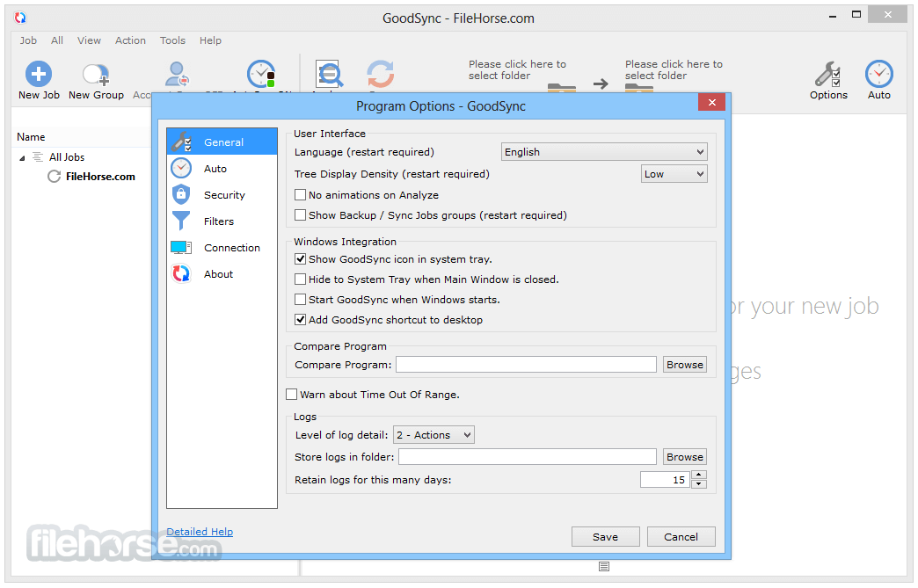Click the left folder icon to select folder
This screenshot has height=588, width=918.
562,88
